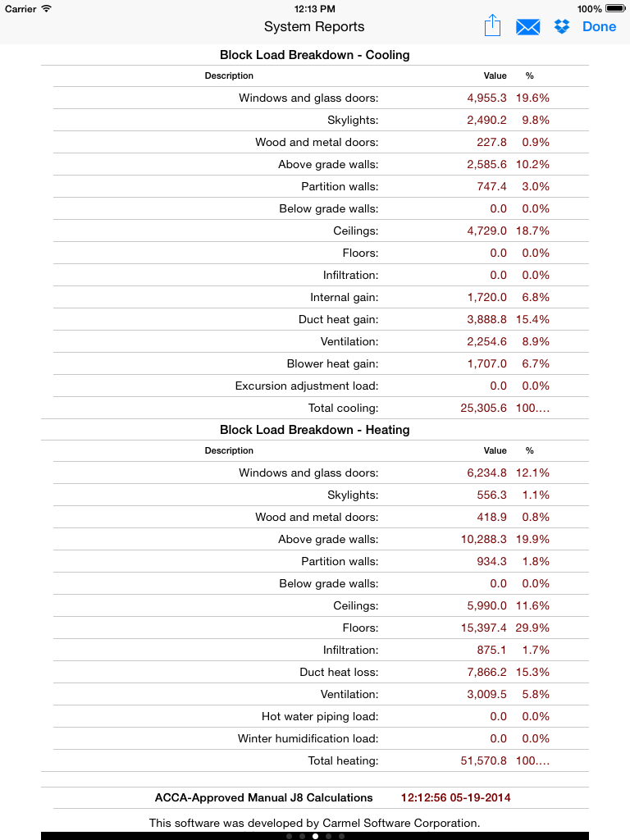Go to the second page indicator dot
The image size is (630, 840).
[302, 836]
